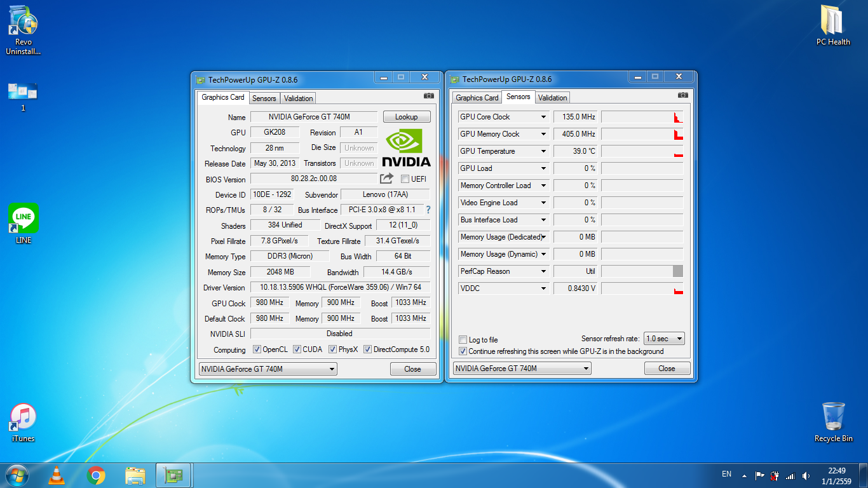Viewport: 868px width, 488px height.
Task: Click the Name field showing NVIDIA GeForce GT 740M
Action: pos(314,117)
